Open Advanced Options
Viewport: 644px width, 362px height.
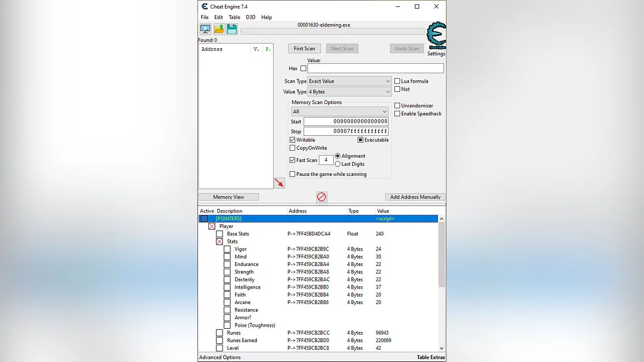pos(220,357)
